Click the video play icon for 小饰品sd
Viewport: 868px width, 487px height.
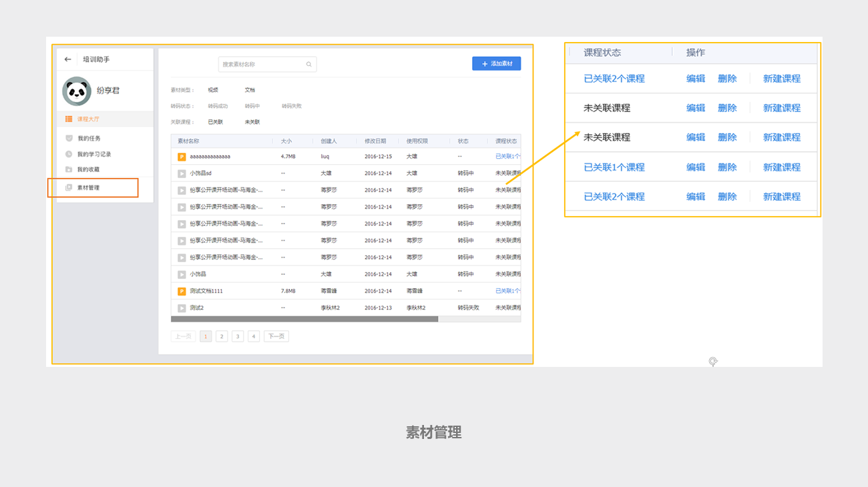[182, 173]
